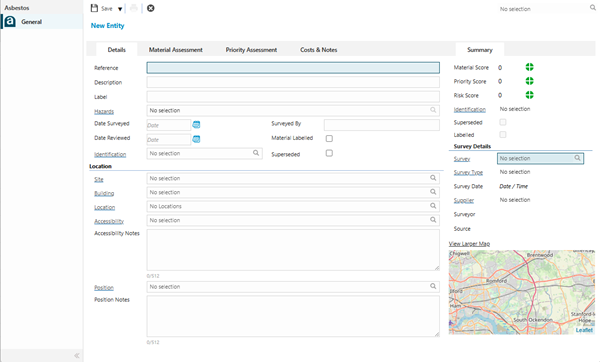
Task: Click the Accessibility link label
Action: point(109,221)
